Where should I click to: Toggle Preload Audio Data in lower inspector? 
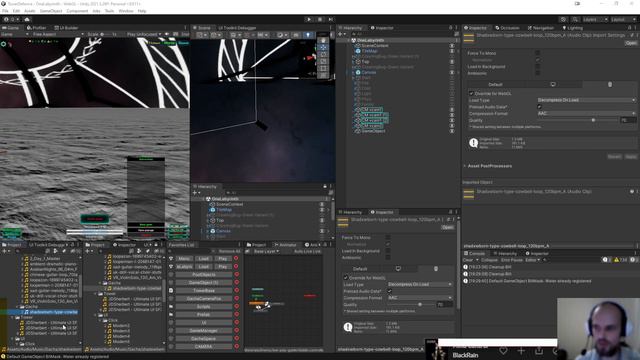[389, 291]
